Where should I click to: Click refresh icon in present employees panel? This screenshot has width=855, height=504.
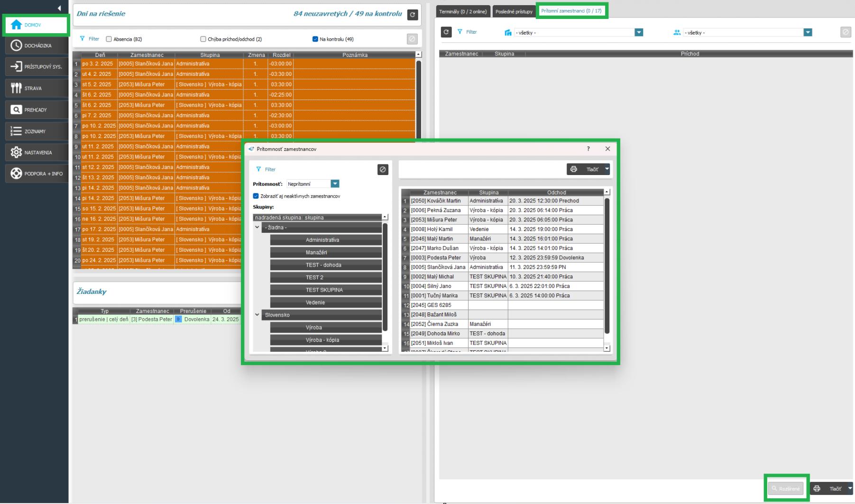tap(446, 32)
